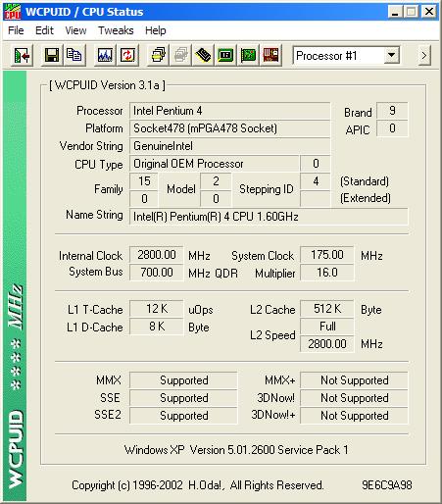The height and width of the screenshot is (504, 442).
Task: Click the standard Model value 2
Action: tap(216, 181)
